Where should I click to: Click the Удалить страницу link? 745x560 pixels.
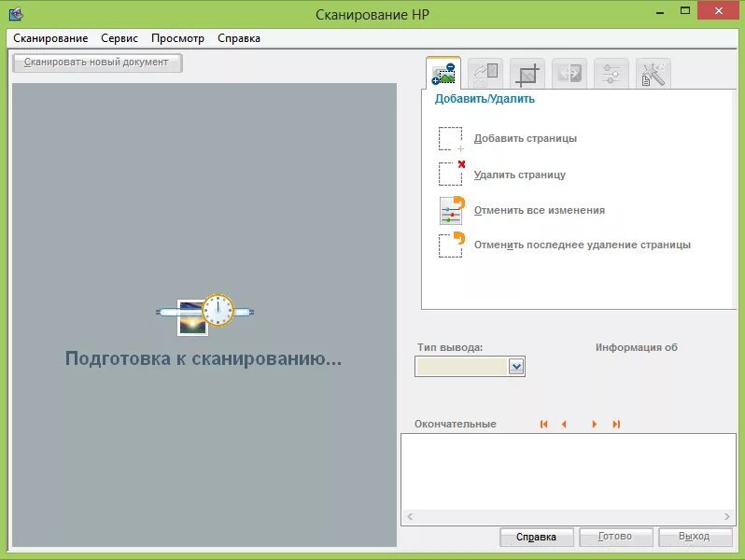[519, 175]
